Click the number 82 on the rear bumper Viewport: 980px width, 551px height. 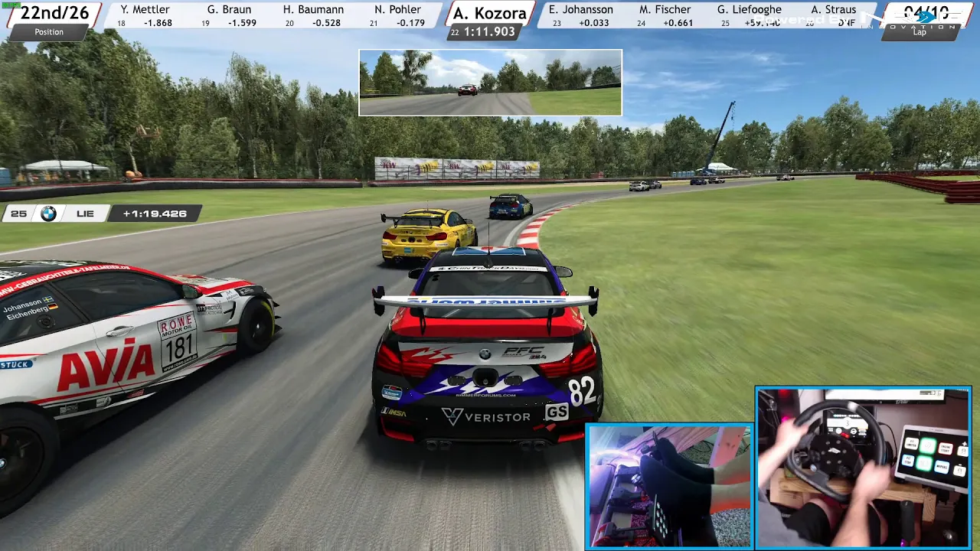pos(582,391)
